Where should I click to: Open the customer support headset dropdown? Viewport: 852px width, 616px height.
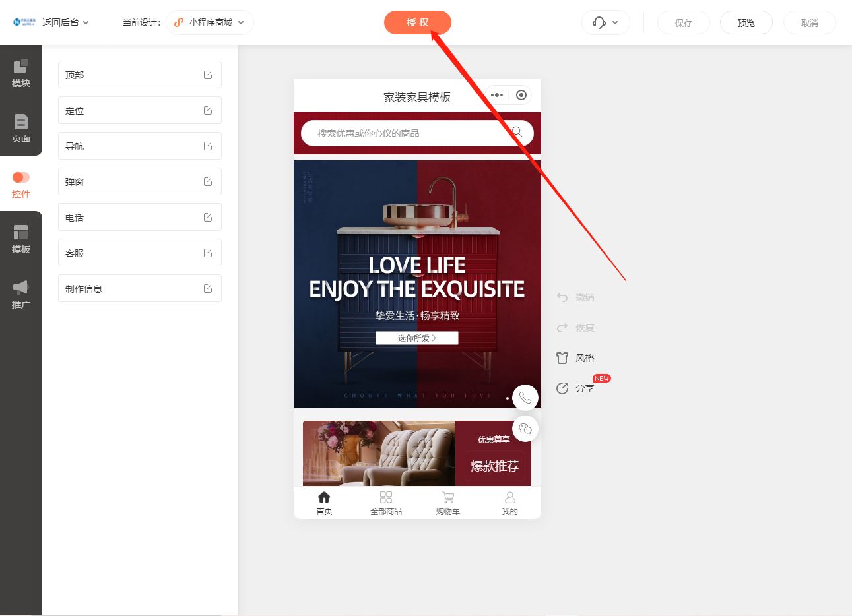(606, 22)
